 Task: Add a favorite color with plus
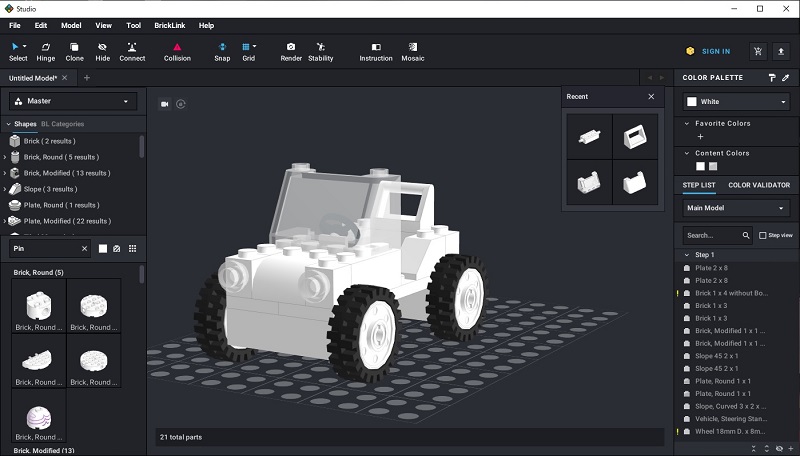700,137
